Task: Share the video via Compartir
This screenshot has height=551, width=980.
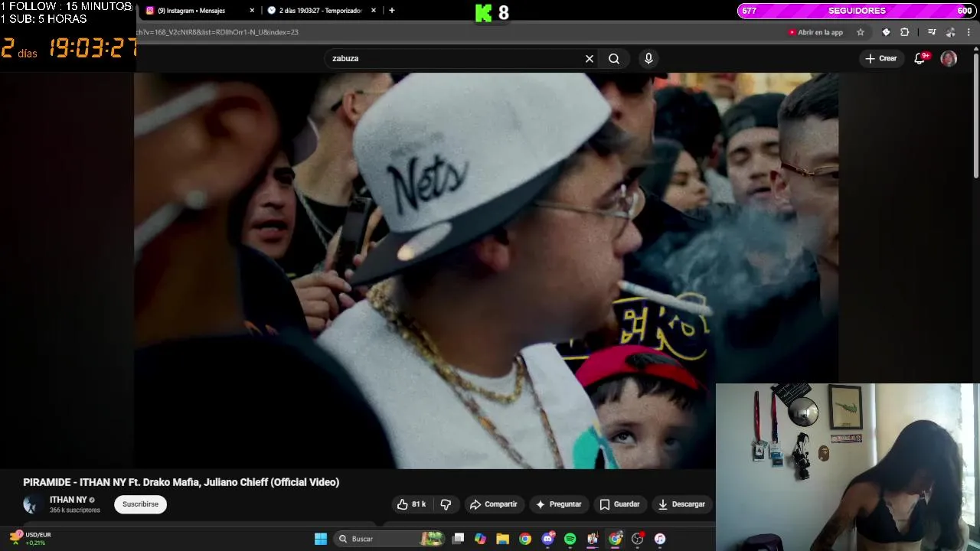Action: [x=493, y=504]
